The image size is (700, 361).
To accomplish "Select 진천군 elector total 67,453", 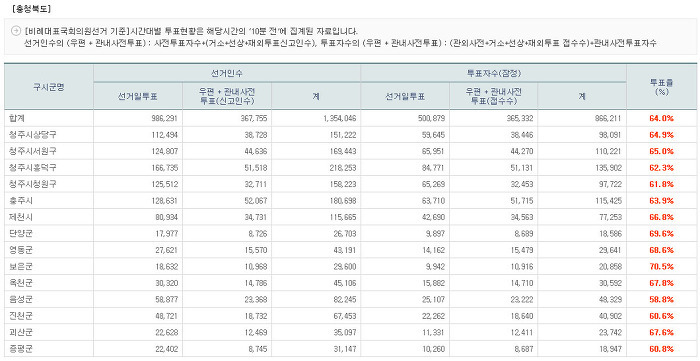I will click(x=345, y=317).
